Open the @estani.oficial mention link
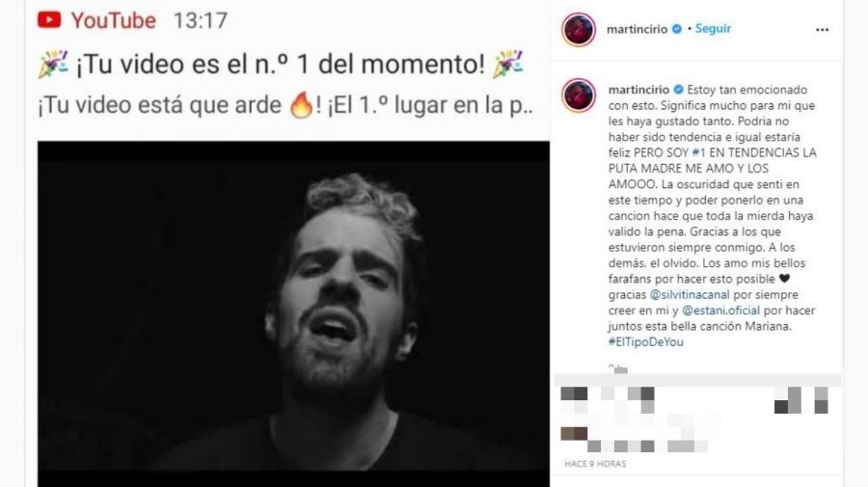Viewport: 868px width, 487px height. pos(720,311)
